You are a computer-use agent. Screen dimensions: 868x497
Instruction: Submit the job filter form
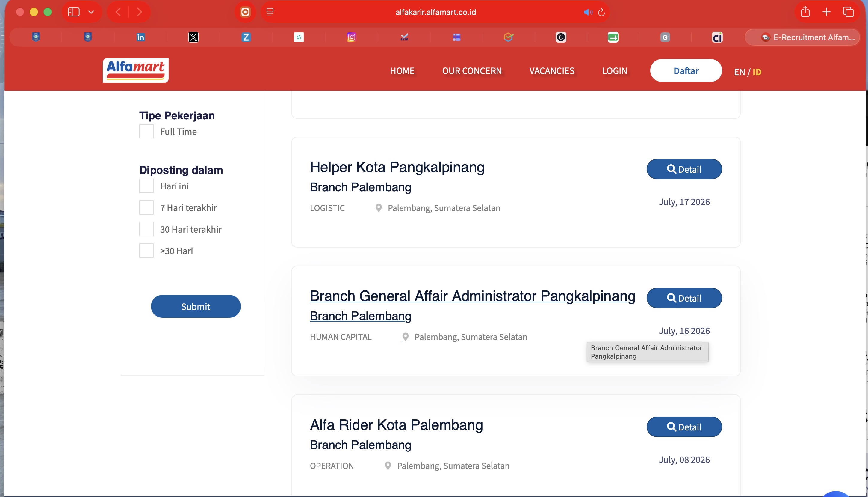tap(196, 306)
